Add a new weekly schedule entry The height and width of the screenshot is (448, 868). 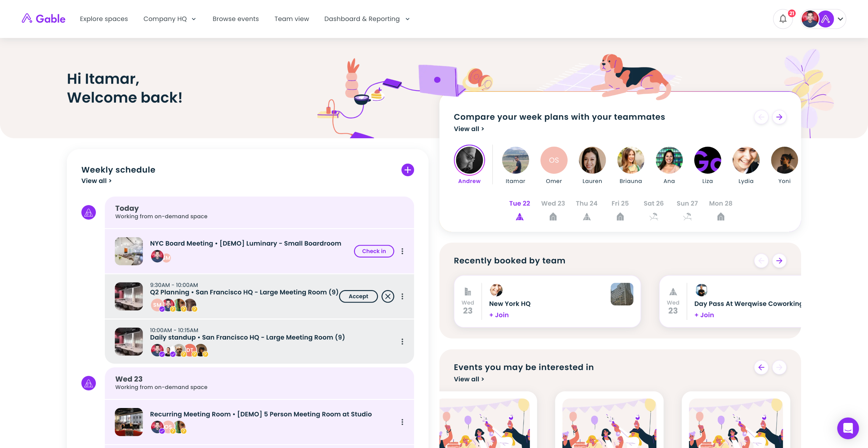[x=408, y=170]
